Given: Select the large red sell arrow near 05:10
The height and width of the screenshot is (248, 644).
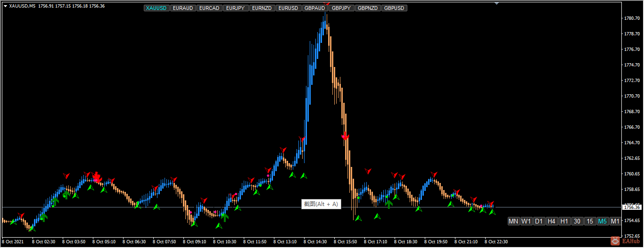Looking at the screenshot, I should (97, 177).
